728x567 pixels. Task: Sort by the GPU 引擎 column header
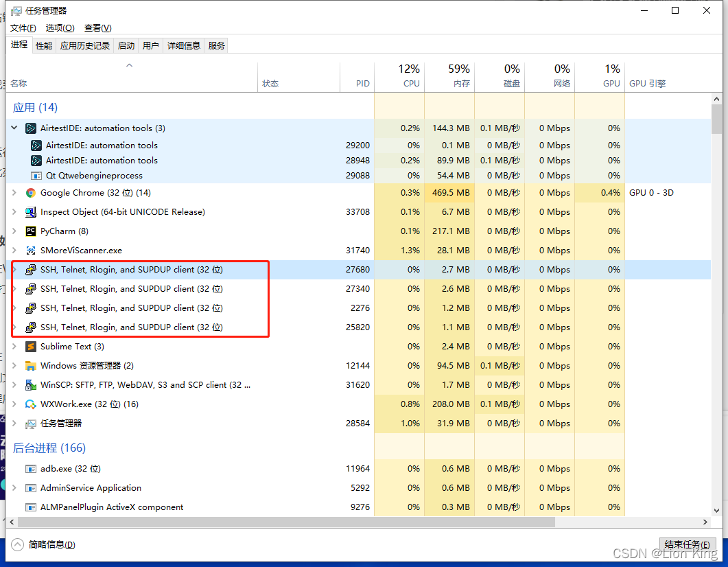click(x=668, y=77)
